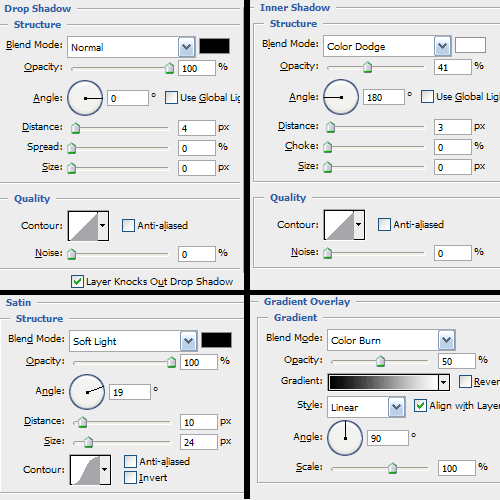Click the Inner Shadow Opacity slider handle
Image resolution: width=500 pixels, height=500 pixels.
pyautogui.click(x=368, y=67)
